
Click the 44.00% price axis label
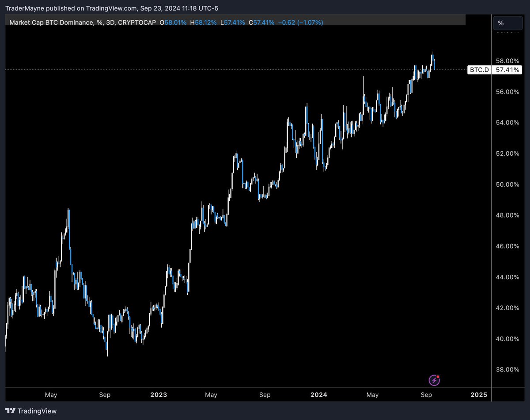coord(507,277)
